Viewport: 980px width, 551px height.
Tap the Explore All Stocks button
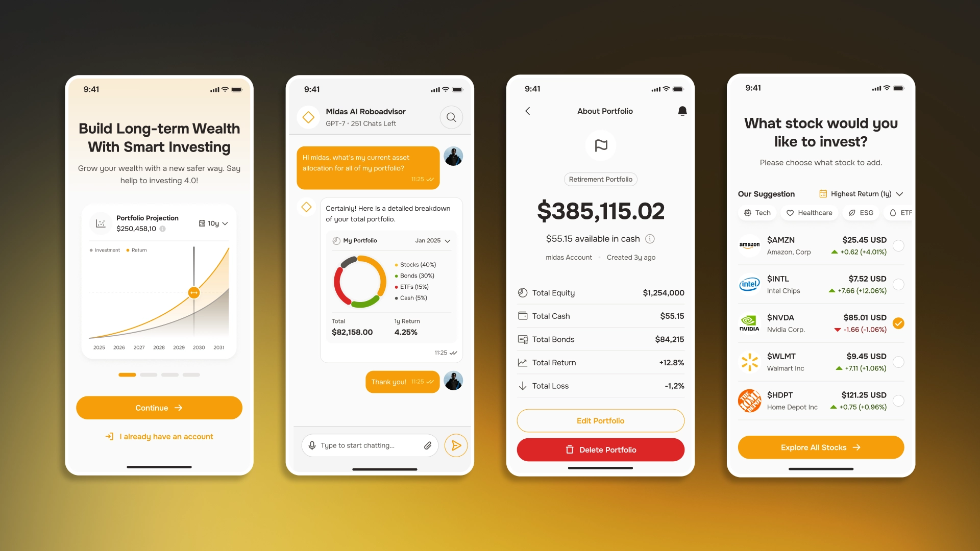820,447
